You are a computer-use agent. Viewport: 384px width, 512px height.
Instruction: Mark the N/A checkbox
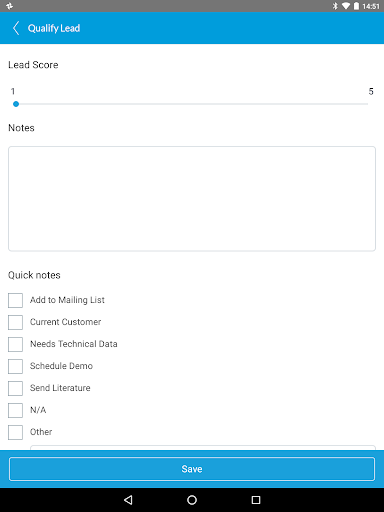[x=15, y=410]
